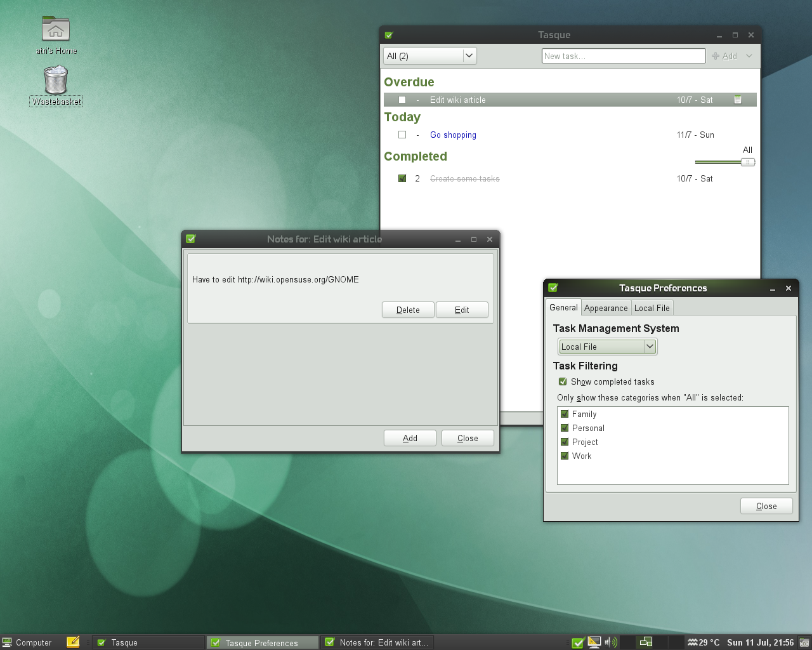Click the display settings tray icon

[x=594, y=642]
